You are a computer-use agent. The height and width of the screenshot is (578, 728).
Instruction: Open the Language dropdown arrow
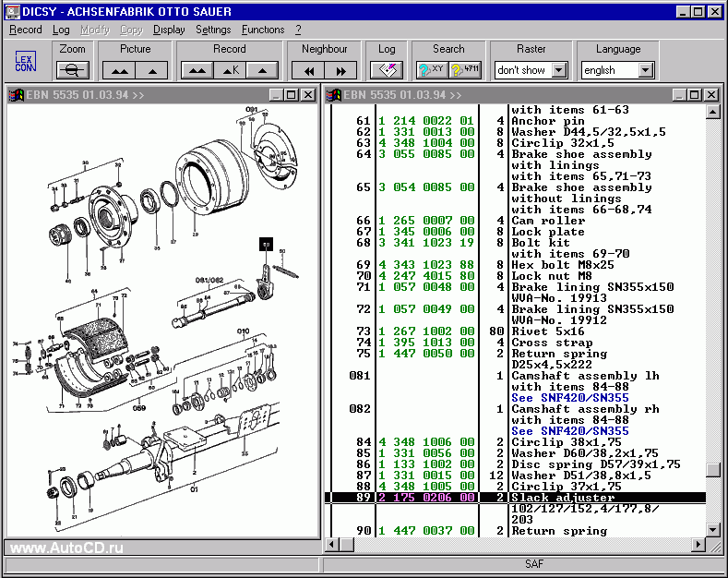(646, 70)
